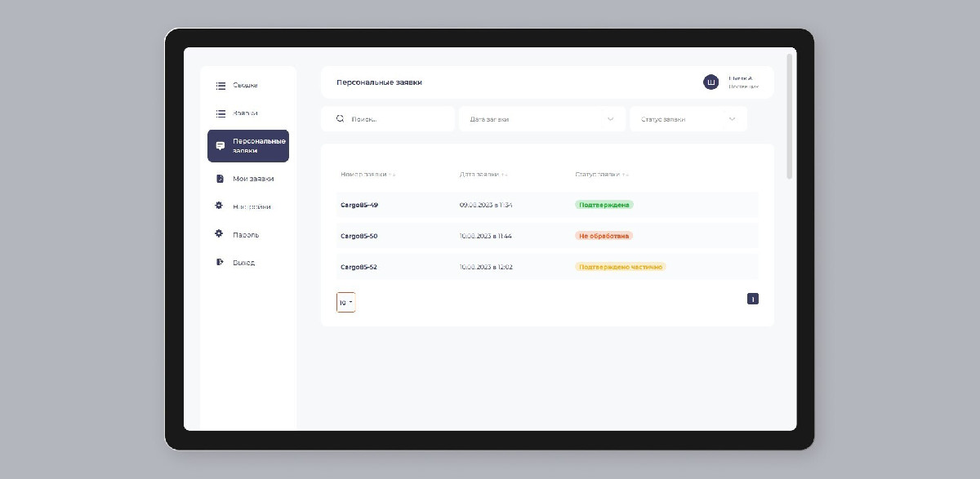Click Дата заявки column header text

[x=479, y=175]
